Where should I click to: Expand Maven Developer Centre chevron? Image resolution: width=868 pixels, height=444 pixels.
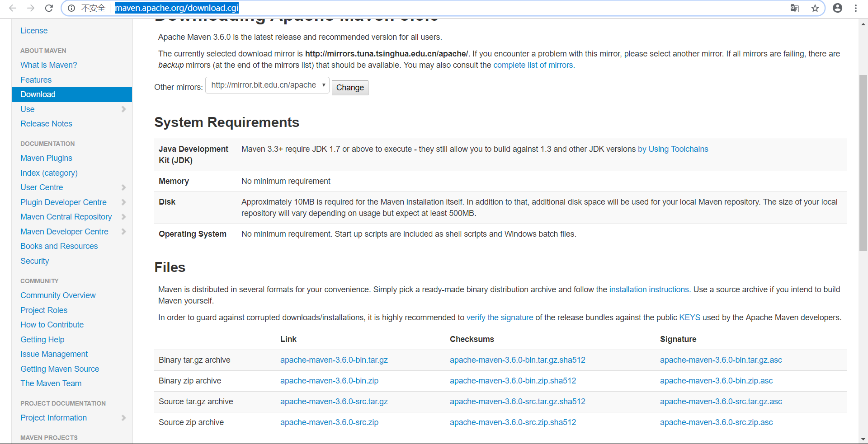pyautogui.click(x=123, y=232)
